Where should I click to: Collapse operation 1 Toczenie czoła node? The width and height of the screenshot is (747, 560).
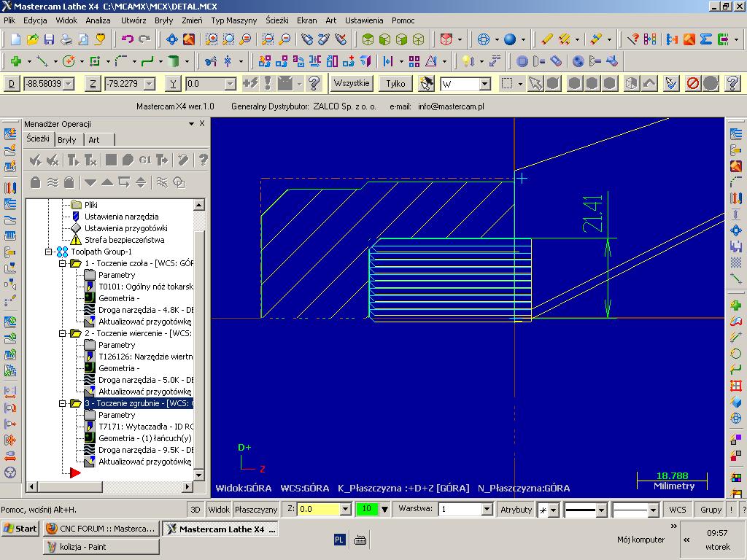(x=63, y=263)
